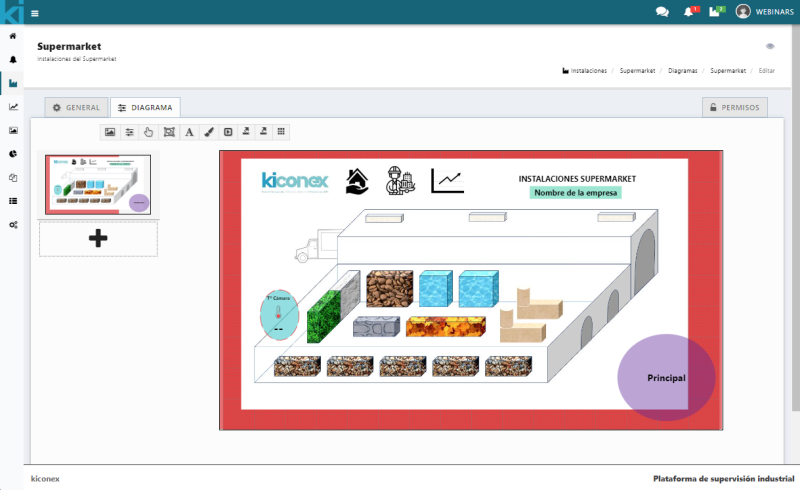
Task: Open the notifications bell
Action: pos(689,12)
